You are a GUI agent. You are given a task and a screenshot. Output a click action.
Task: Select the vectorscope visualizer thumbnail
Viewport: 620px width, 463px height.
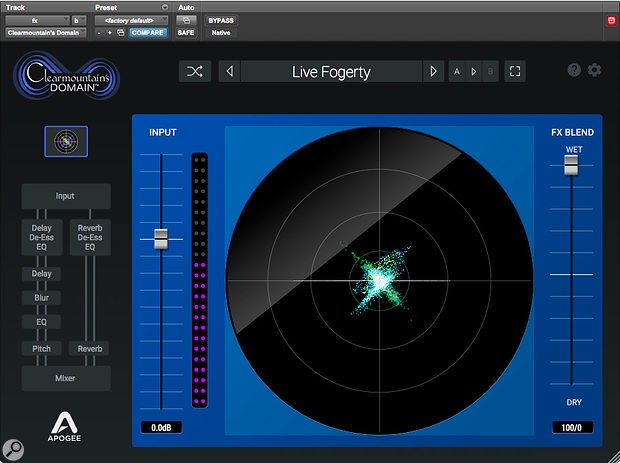pos(66,142)
